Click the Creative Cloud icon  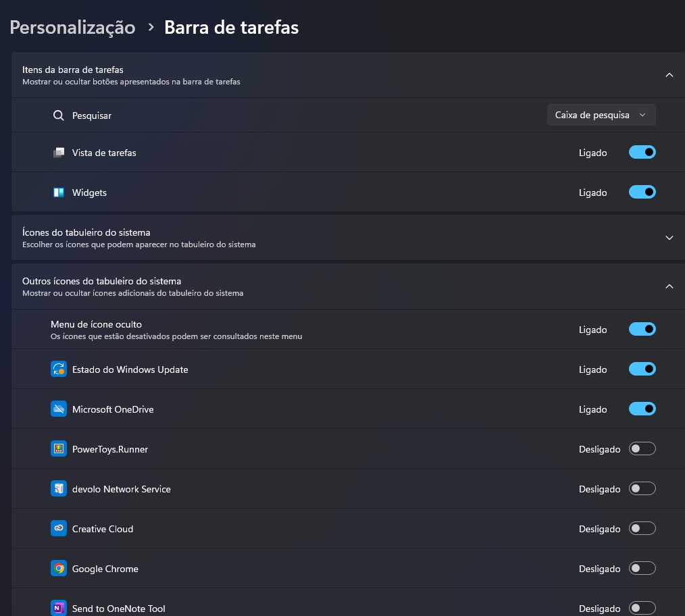59,528
